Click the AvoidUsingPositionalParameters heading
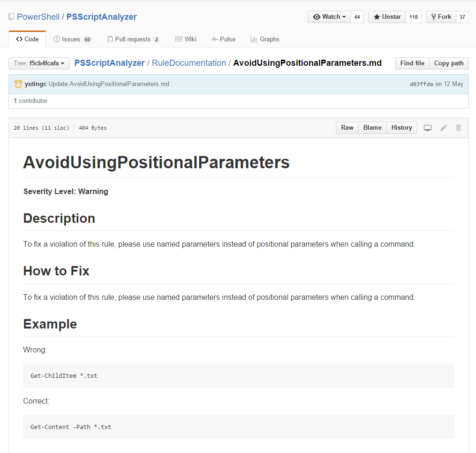476x453 pixels. coord(156,163)
